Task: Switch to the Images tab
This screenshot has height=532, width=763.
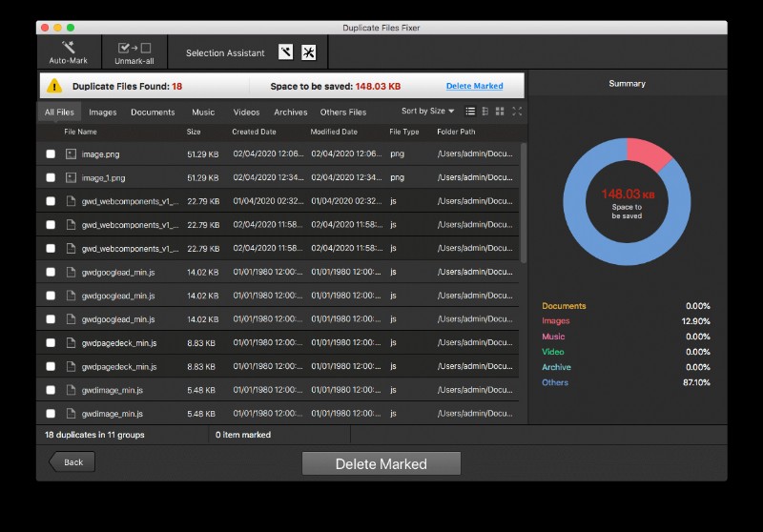Action: (x=103, y=113)
